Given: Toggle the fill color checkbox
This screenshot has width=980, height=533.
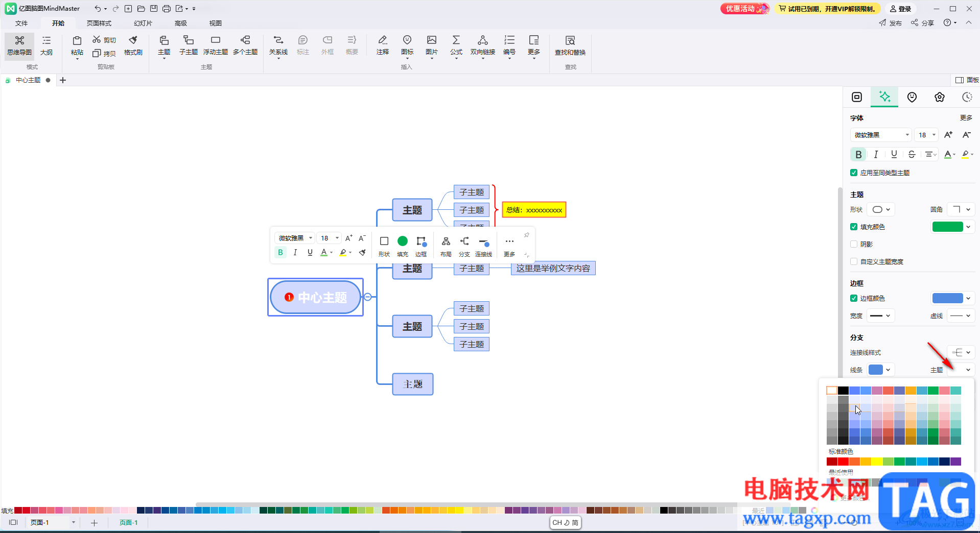Looking at the screenshot, I should 854,227.
